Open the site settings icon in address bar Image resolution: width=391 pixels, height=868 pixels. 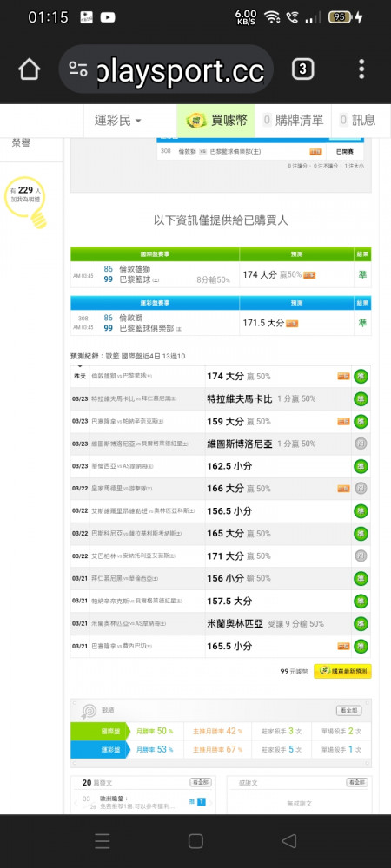click(x=79, y=69)
